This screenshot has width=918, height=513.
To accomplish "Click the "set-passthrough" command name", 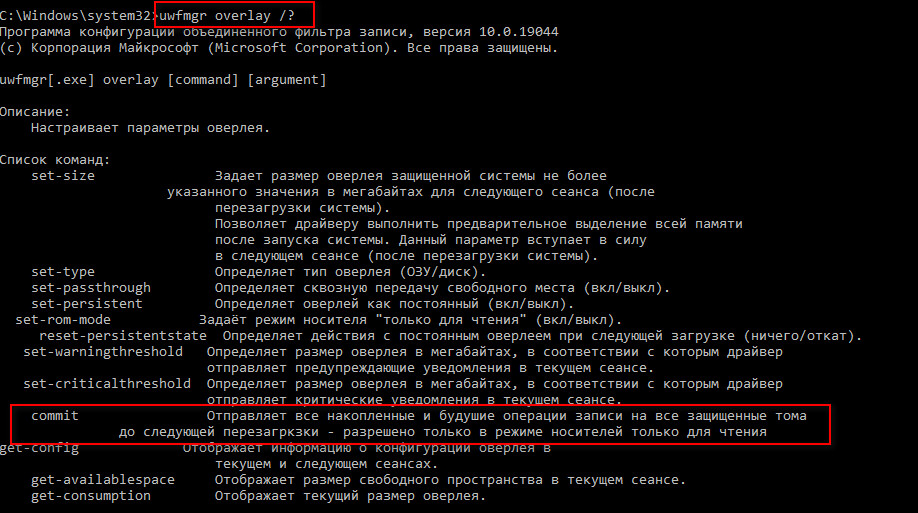I will [91, 288].
